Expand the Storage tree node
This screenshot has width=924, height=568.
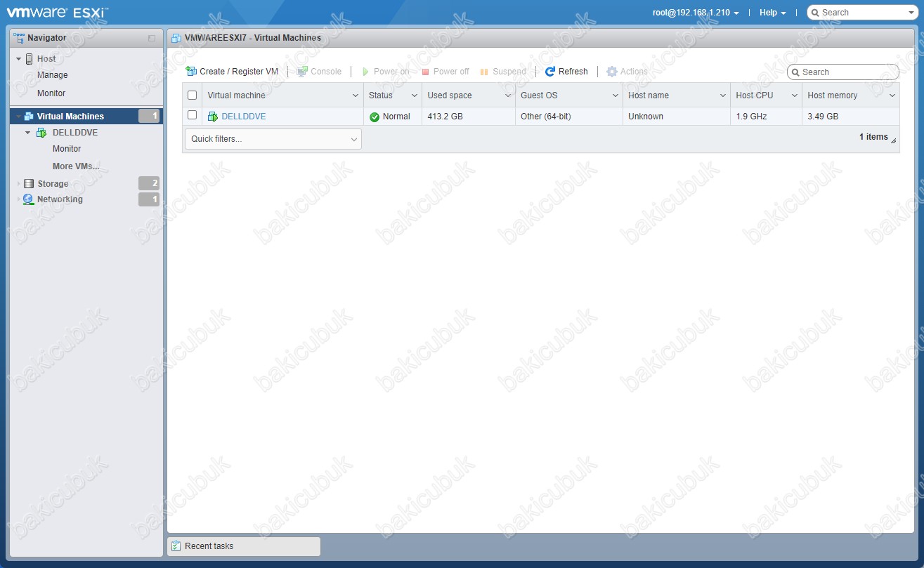19,184
